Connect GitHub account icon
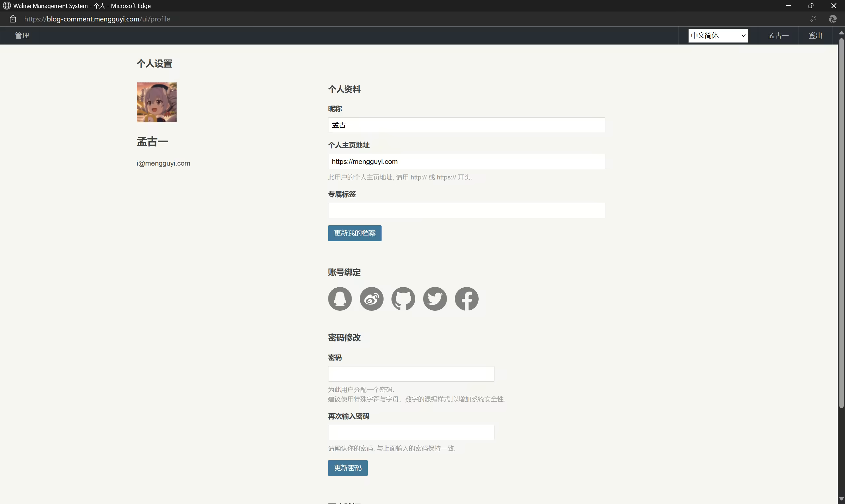Screen dimensions: 845x504 pos(403,299)
